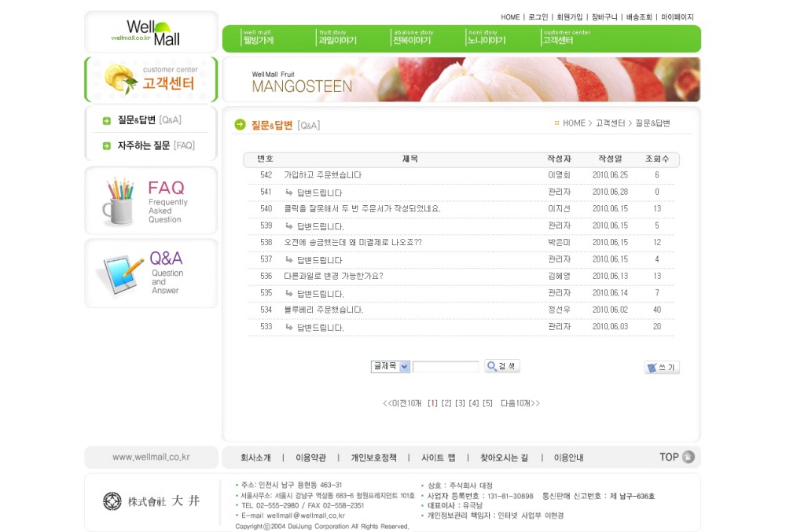Image resolution: width=786 pixels, height=532 pixels.
Task: Open the Q&A tablet banner
Action: click(x=151, y=273)
